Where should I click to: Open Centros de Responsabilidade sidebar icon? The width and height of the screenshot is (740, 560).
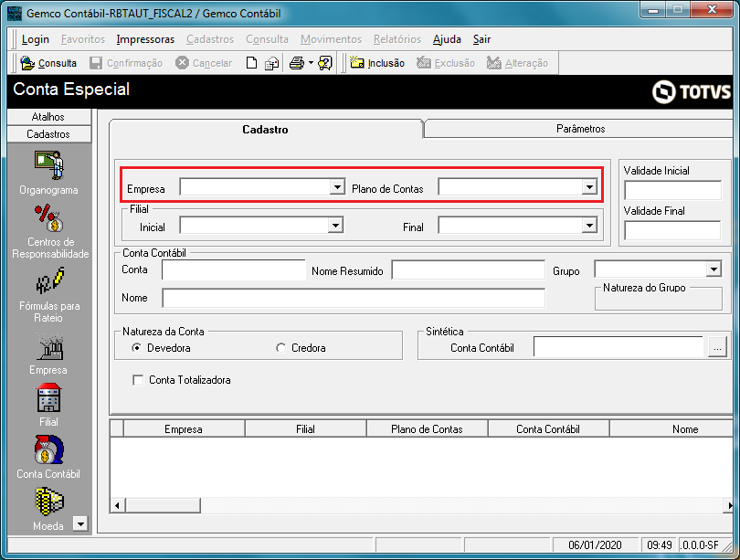coord(48,218)
